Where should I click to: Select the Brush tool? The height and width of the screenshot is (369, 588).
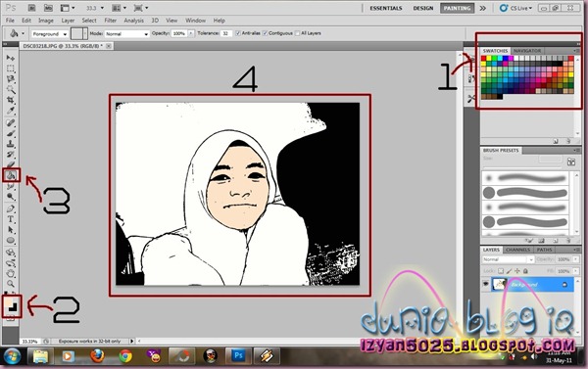[x=11, y=133]
